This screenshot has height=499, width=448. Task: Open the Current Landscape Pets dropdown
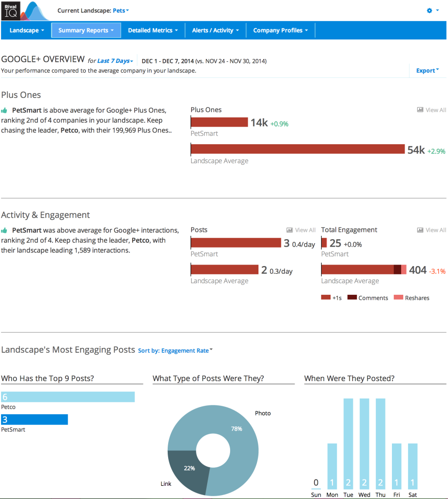(121, 11)
